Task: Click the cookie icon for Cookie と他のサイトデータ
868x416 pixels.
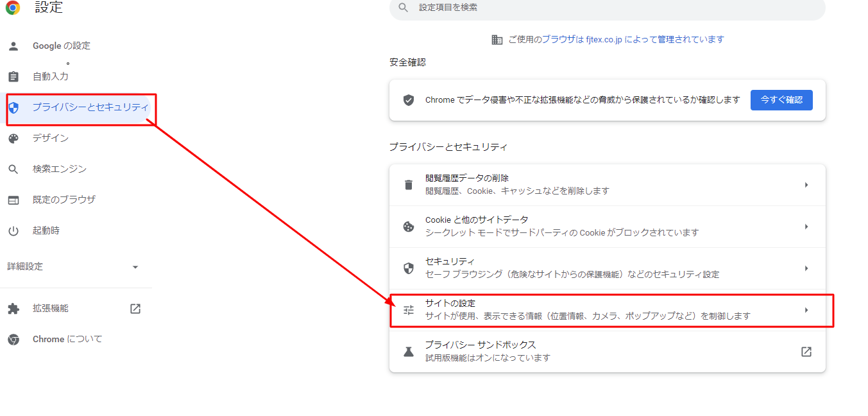Action: 408,227
